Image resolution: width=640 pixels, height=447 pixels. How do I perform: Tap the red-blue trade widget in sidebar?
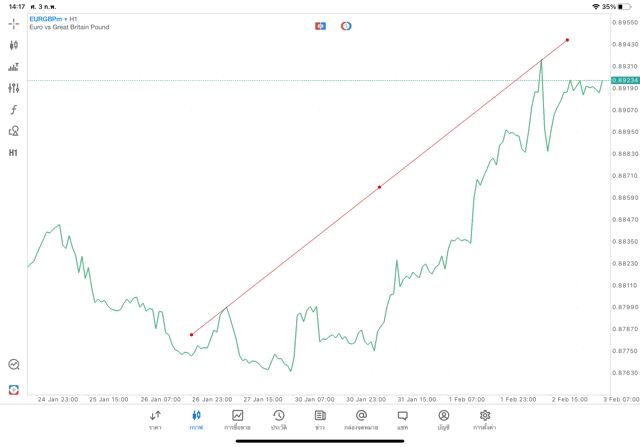pyautogui.click(x=13, y=389)
